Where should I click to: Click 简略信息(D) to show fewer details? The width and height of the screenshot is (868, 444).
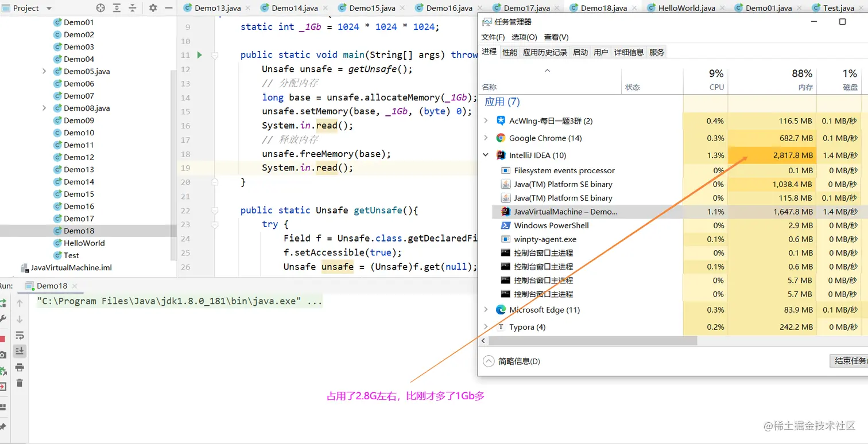511,361
